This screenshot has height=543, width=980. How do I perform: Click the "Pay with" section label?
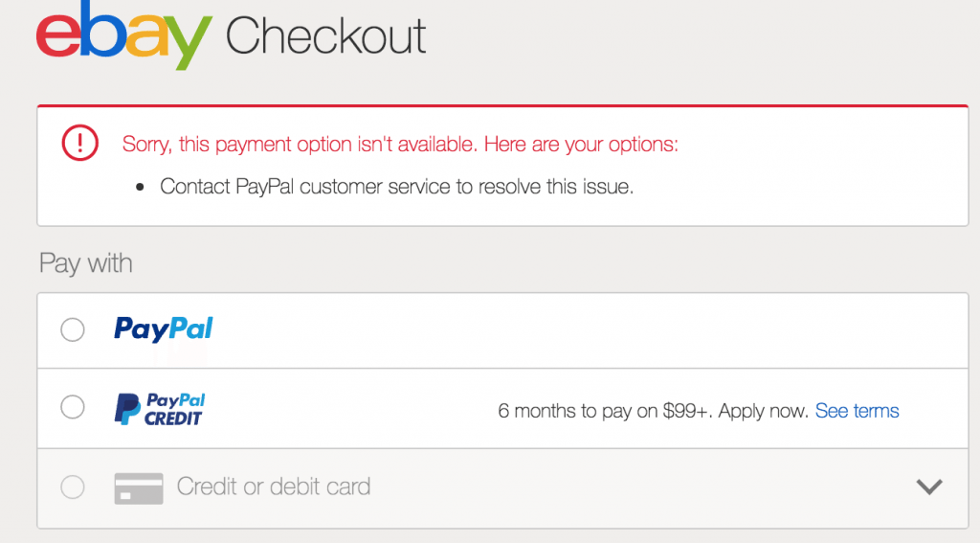(x=86, y=263)
